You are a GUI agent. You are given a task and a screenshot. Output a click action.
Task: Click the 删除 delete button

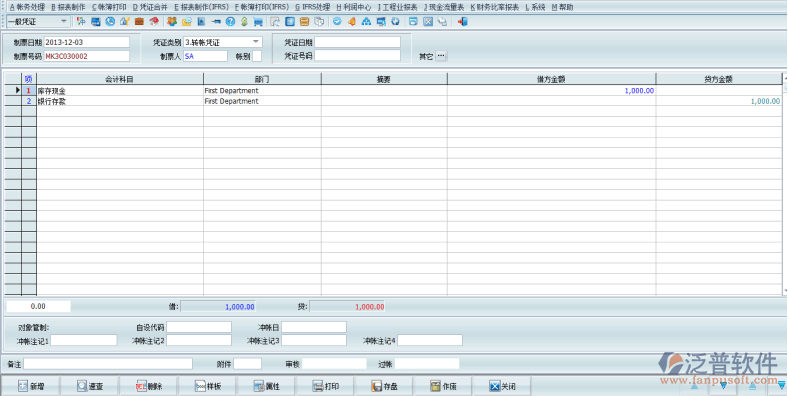149,386
